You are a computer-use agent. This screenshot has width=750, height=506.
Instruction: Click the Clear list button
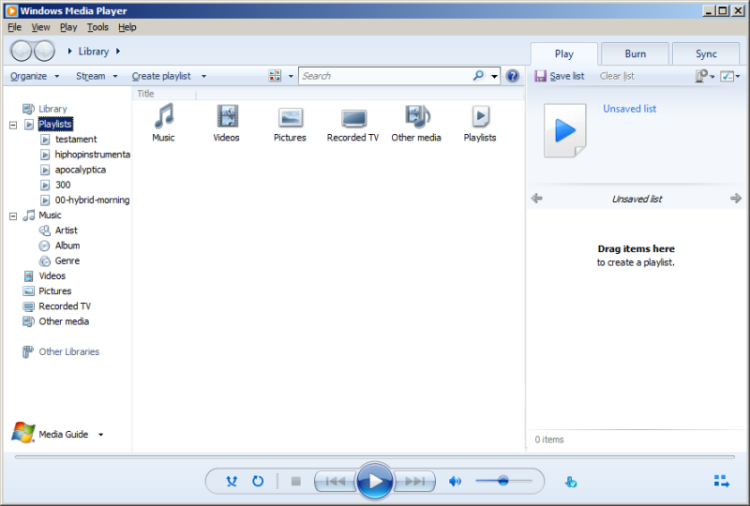(x=617, y=76)
